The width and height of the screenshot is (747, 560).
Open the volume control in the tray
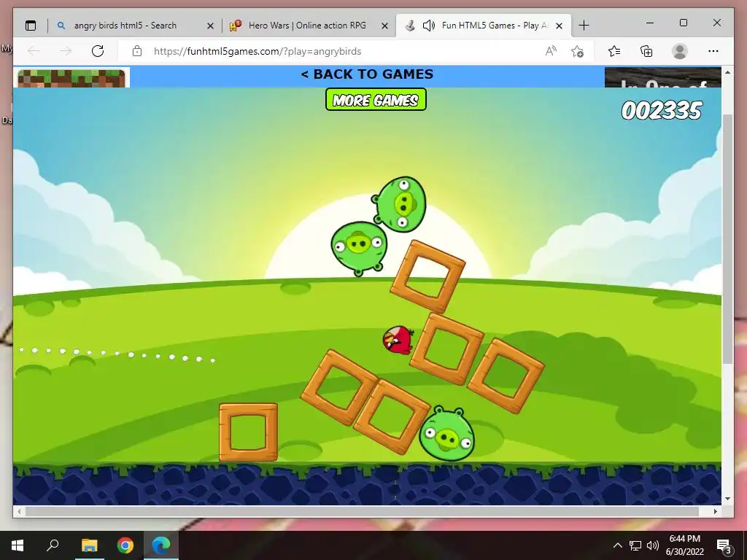[653, 545]
